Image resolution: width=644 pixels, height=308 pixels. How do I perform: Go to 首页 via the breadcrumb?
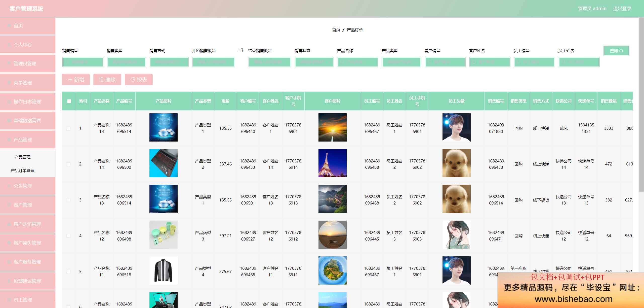[336, 30]
